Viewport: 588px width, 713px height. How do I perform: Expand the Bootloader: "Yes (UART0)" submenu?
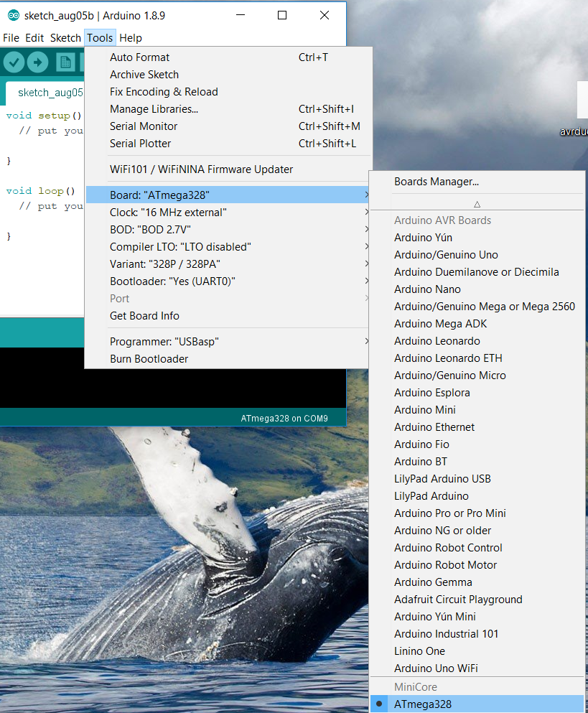pos(227,281)
